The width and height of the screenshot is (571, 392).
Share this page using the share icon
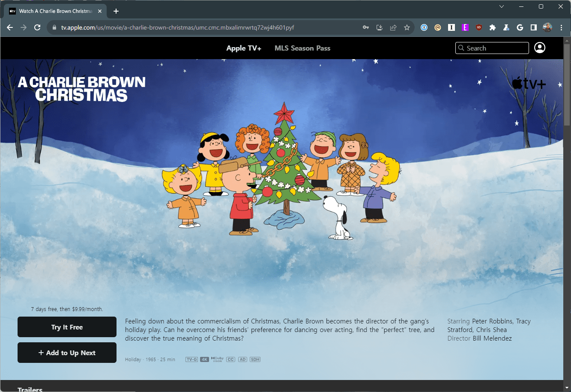point(393,27)
